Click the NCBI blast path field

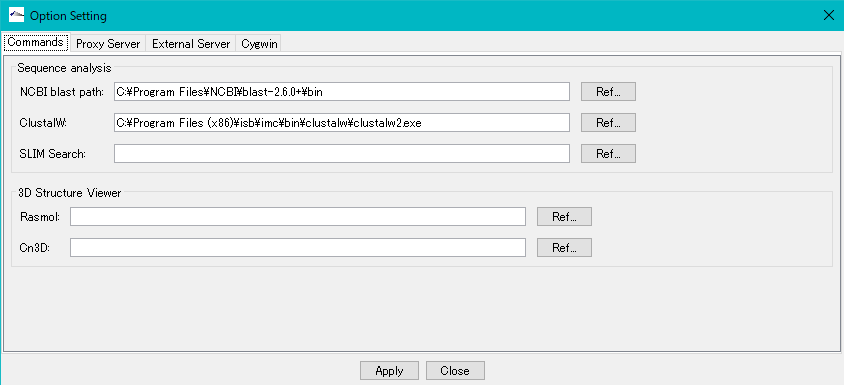point(342,92)
